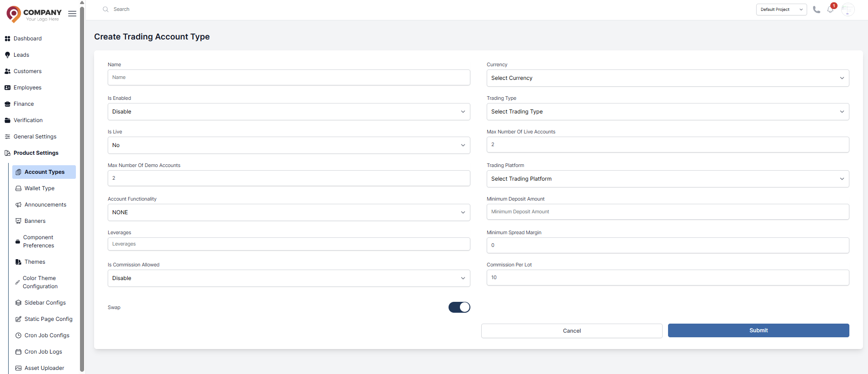Click the Announcements megaphone icon
The image size is (868, 374).
point(18,205)
